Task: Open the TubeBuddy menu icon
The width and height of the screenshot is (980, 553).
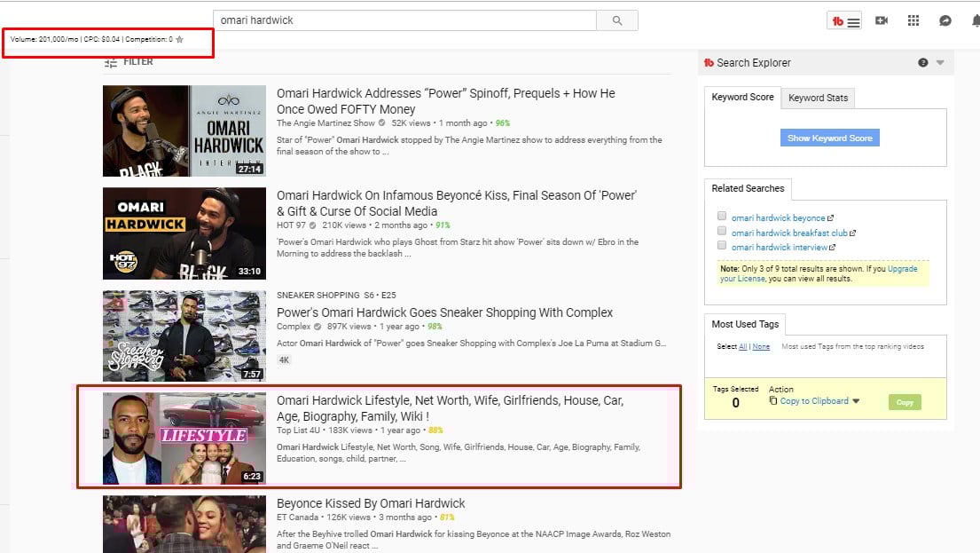Action: pyautogui.click(x=844, y=21)
